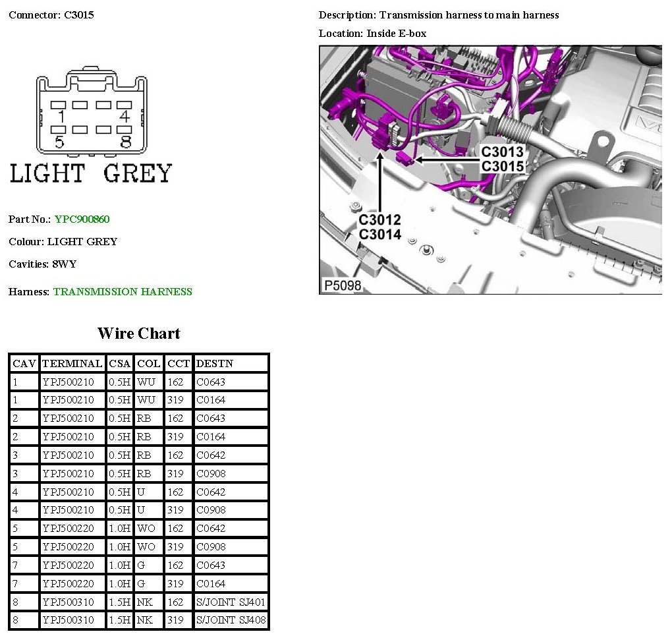
Task: Click the large LIGHT GREY diagram caption
Action: [x=91, y=173]
